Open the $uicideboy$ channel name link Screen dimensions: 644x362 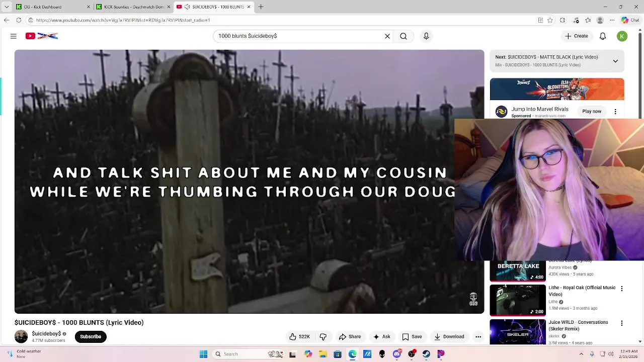46,334
